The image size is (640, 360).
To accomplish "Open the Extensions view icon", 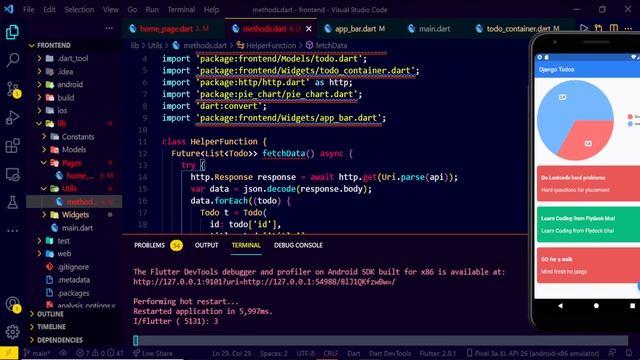I will [12, 146].
